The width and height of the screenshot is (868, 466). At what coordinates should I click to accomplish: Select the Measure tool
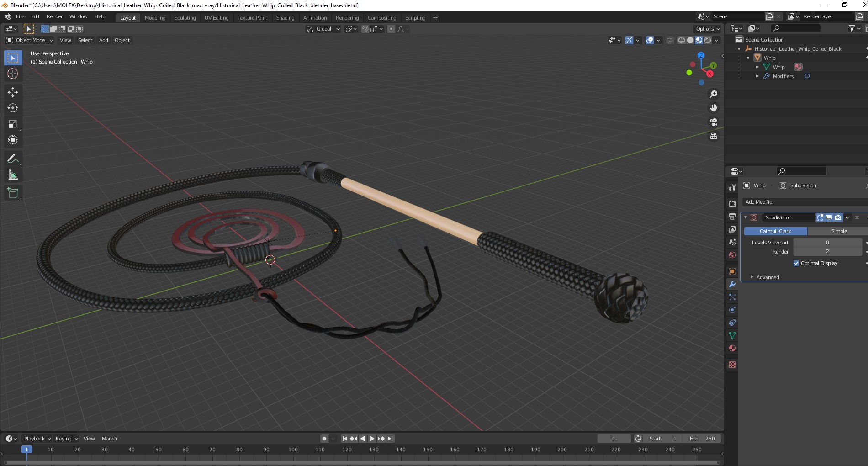coord(13,175)
